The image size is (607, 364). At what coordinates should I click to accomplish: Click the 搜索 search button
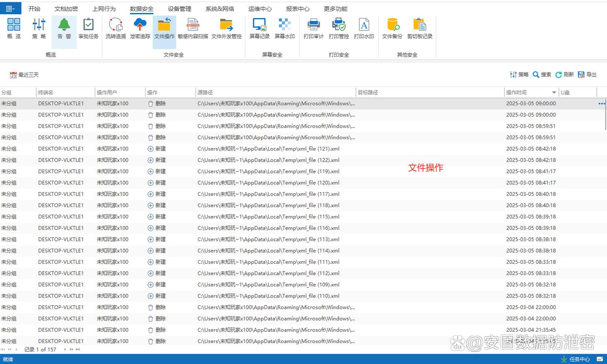pos(542,75)
